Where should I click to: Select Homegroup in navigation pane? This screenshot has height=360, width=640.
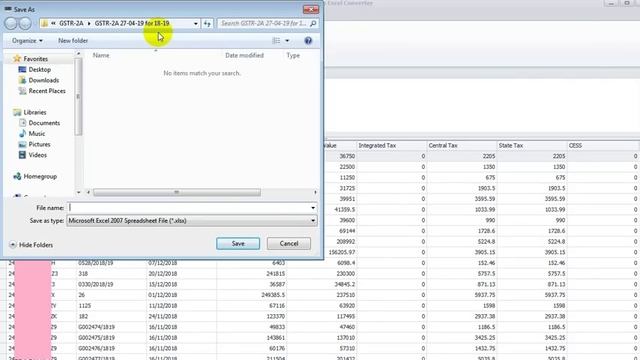(40, 176)
